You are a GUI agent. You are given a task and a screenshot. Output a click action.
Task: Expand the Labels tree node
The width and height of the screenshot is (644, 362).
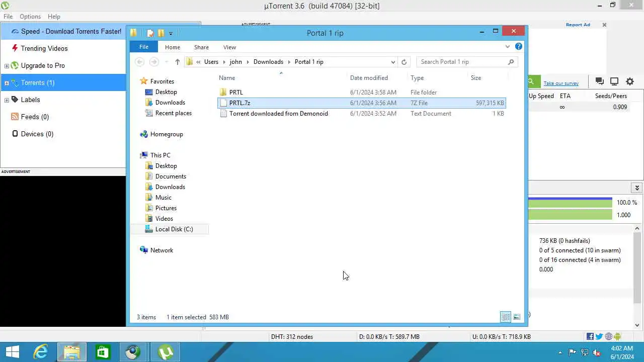(x=7, y=100)
